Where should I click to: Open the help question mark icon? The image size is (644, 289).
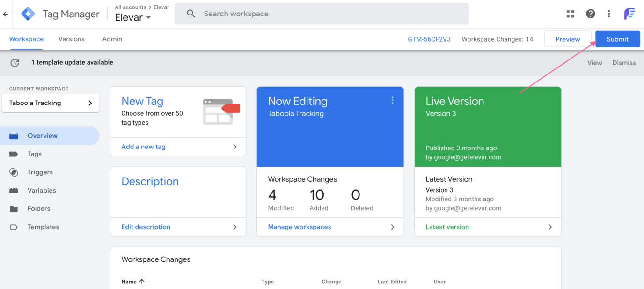coord(591,14)
